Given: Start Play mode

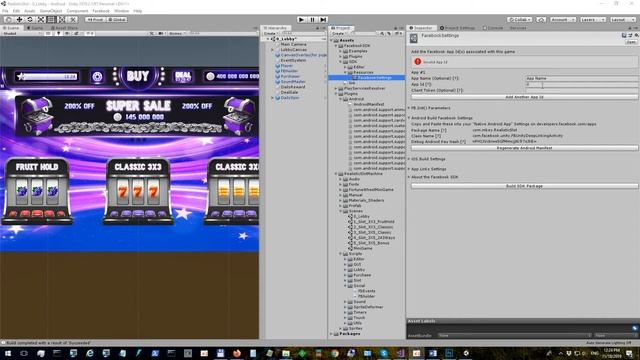Looking at the screenshot, I should 301,19.
